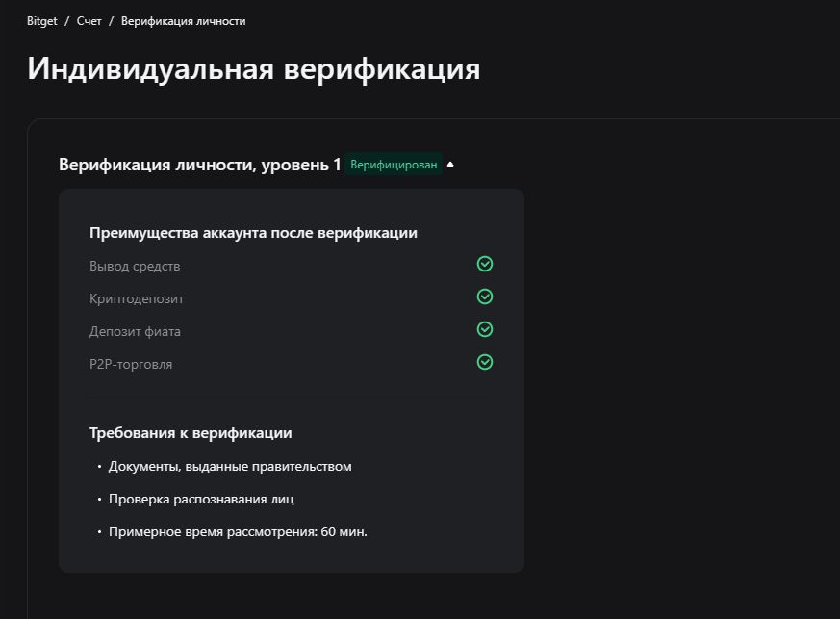
Task: Navigate to Счет via the breadcrumb
Action: 89,20
